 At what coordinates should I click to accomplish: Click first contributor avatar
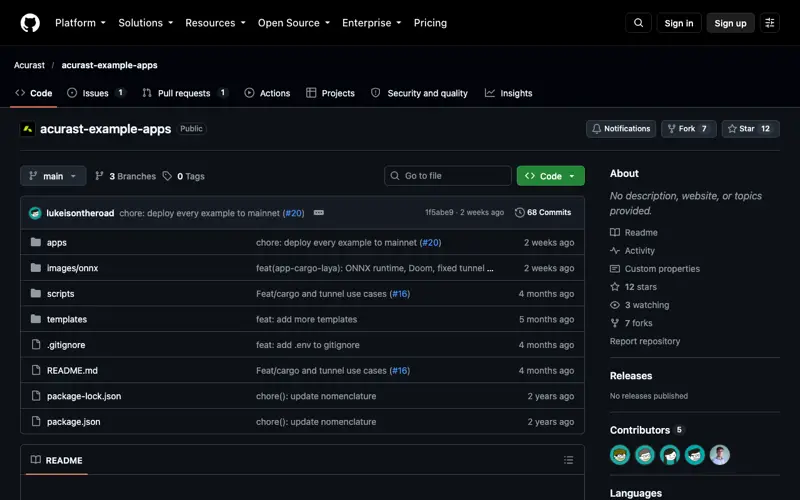tap(620, 455)
